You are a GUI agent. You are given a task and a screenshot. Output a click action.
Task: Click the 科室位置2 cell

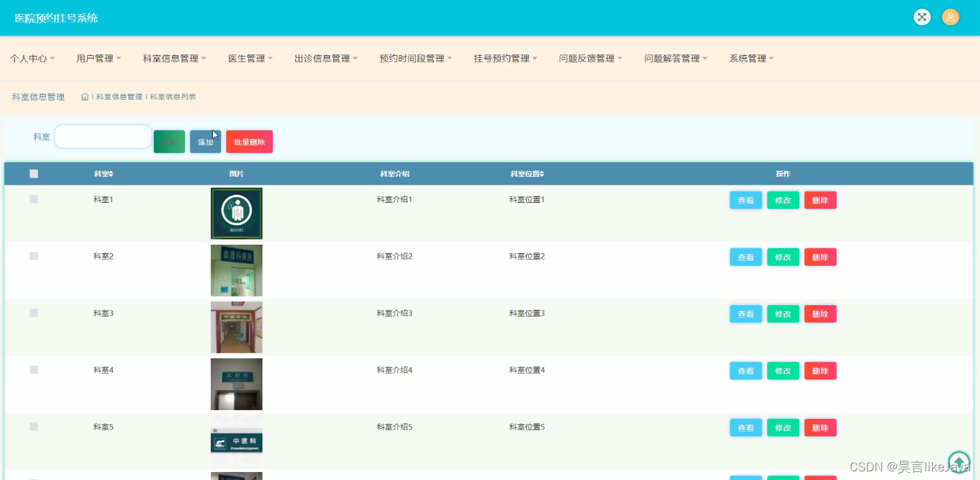[x=527, y=256]
